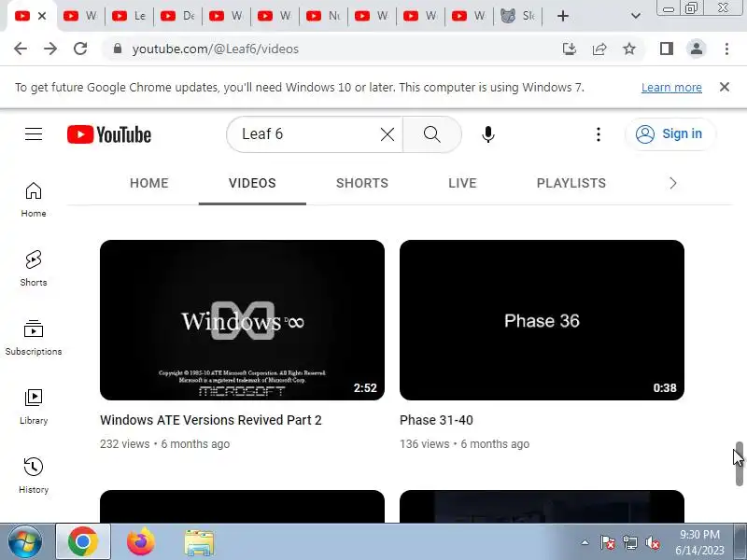The height and width of the screenshot is (560, 747).
Task: Open the Phase 31-40 video title
Action: pos(436,420)
